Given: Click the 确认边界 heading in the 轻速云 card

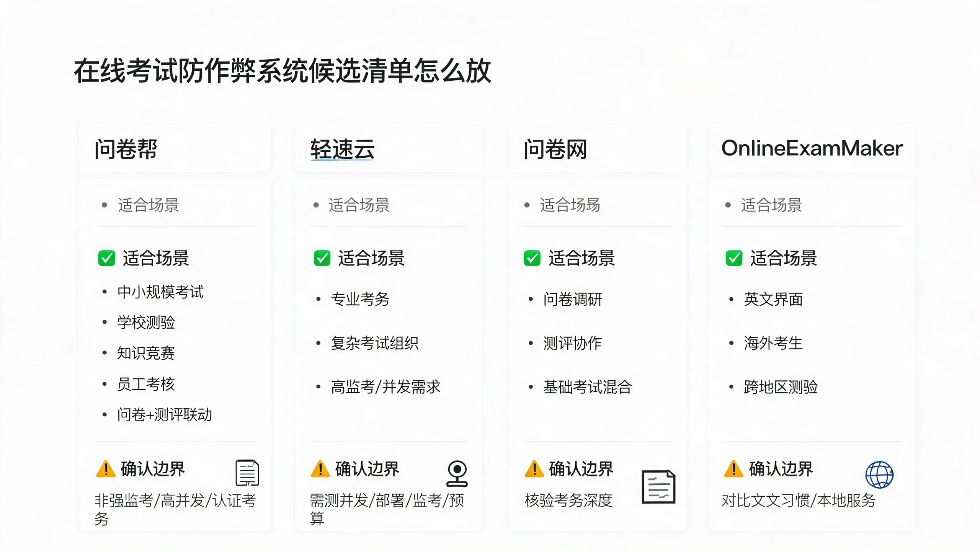Looking at the screenshot, I should (367, 469).
